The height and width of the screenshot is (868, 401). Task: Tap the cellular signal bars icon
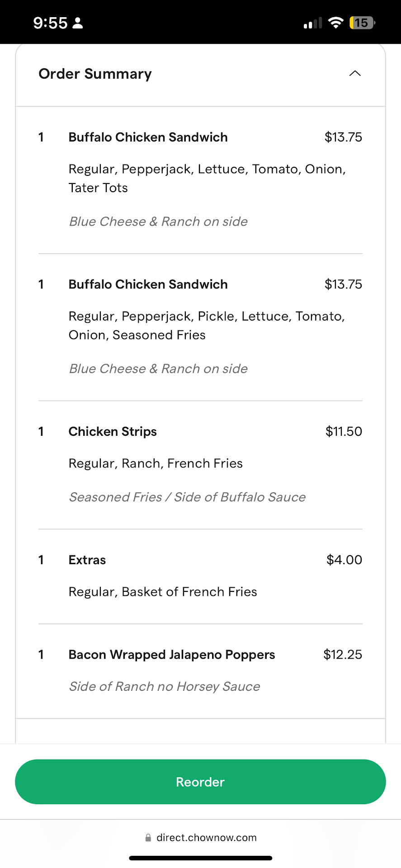(x=313, y=23)
